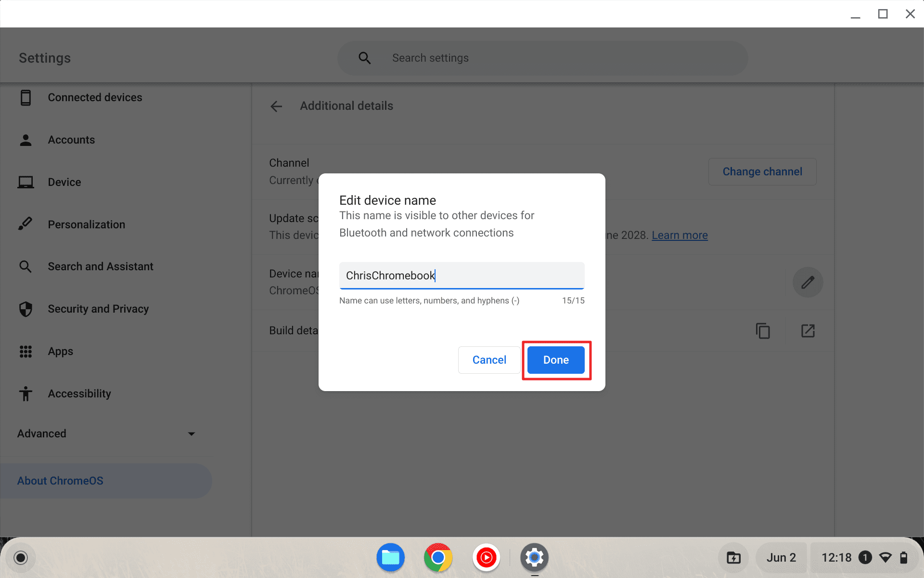Click the Channel label text
Viewport: 924px width, 578px height.
click(x=289, y=163)
